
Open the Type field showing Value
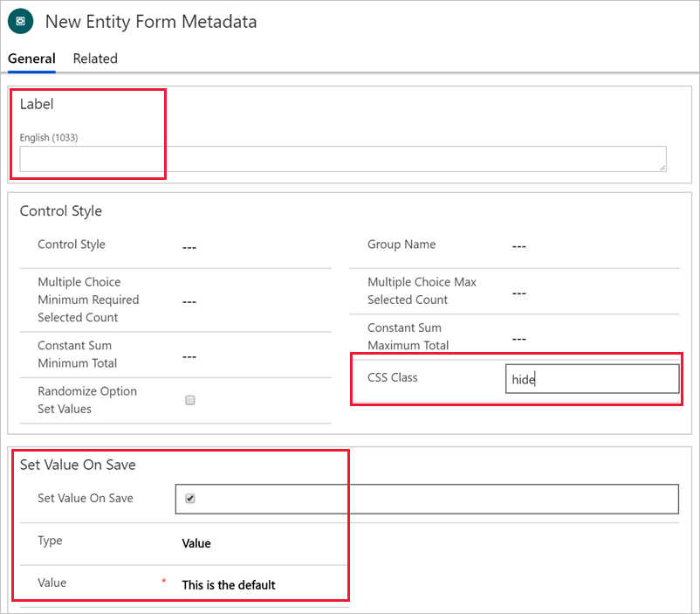pyautogui.click(x=196, y=543)
